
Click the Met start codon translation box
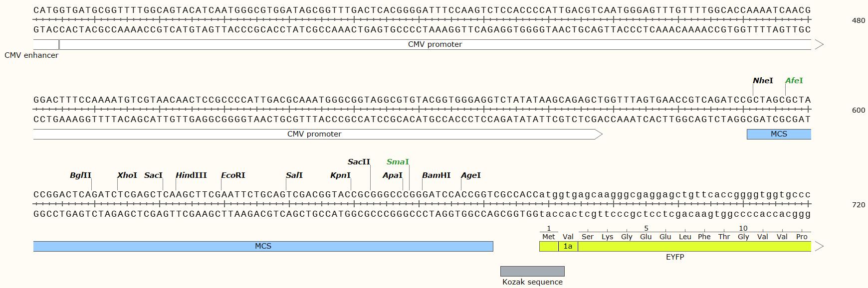(x=549, y=246)
